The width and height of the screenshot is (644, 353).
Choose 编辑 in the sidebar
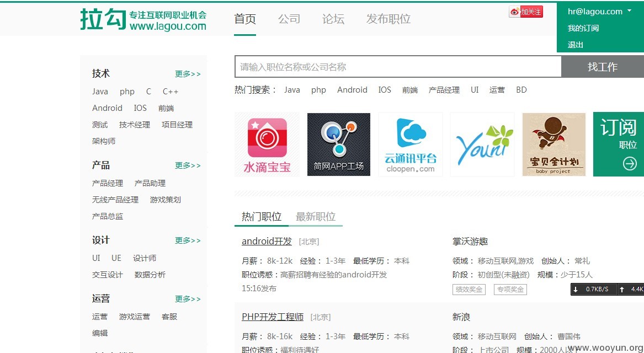pyautogui.click(x=100, y=333)
